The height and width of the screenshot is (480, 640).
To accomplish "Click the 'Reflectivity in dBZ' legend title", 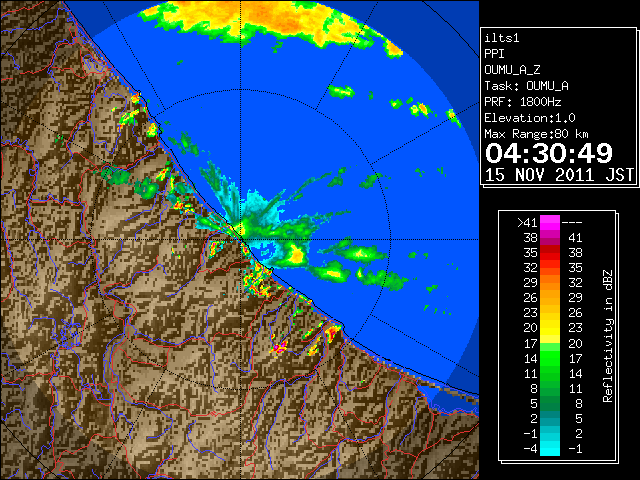I will (608, 336).
